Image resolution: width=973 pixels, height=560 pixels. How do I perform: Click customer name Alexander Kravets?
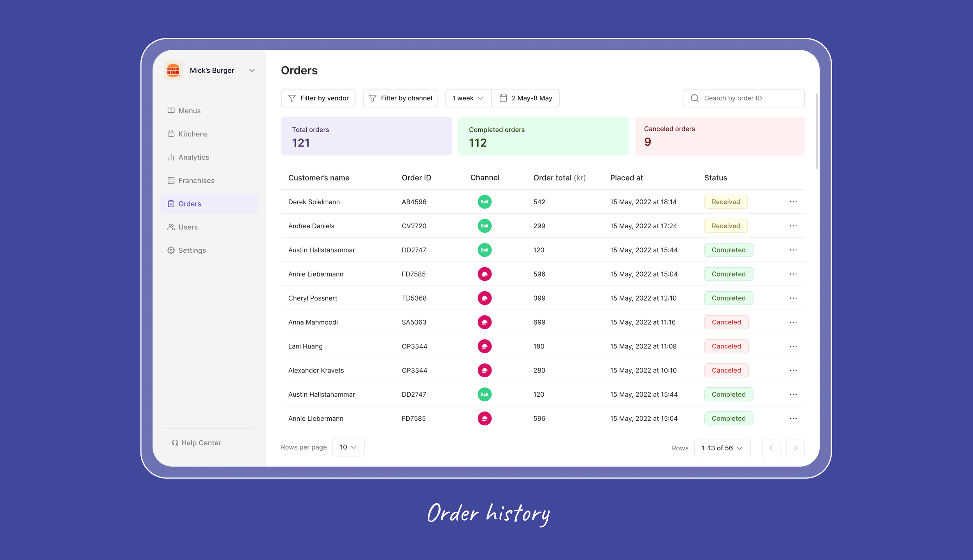coord(316,371)
